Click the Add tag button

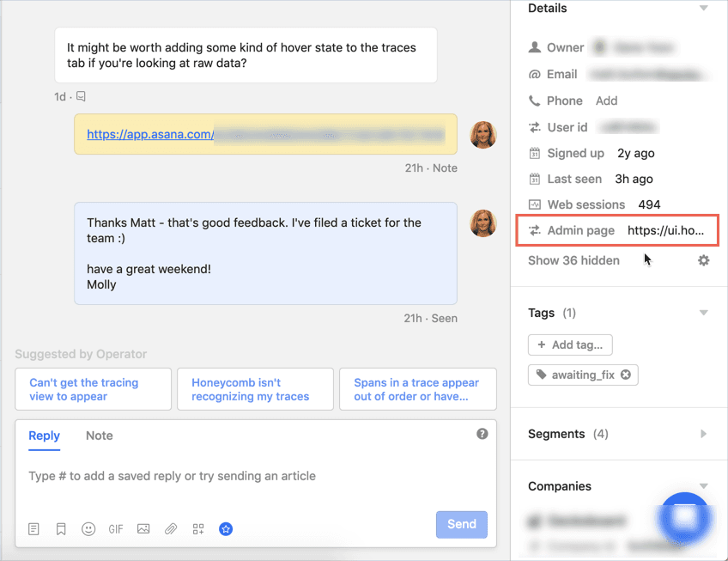point(570,345)
